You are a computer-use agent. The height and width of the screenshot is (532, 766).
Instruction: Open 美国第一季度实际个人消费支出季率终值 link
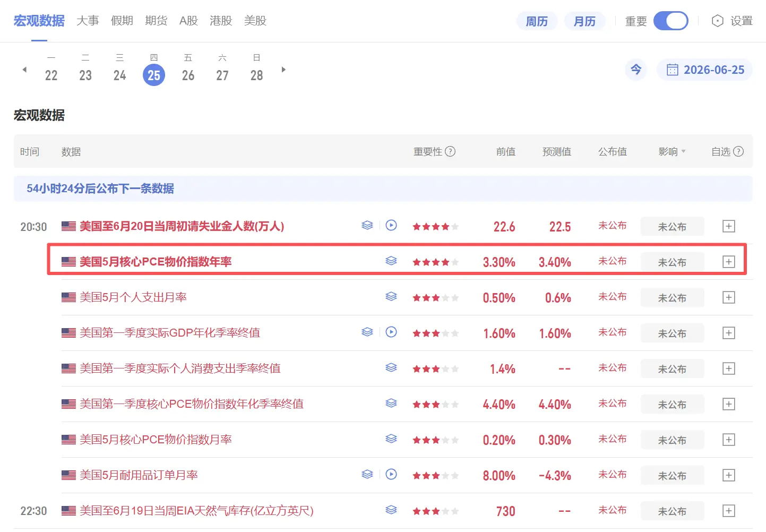[x=180, y=368]
